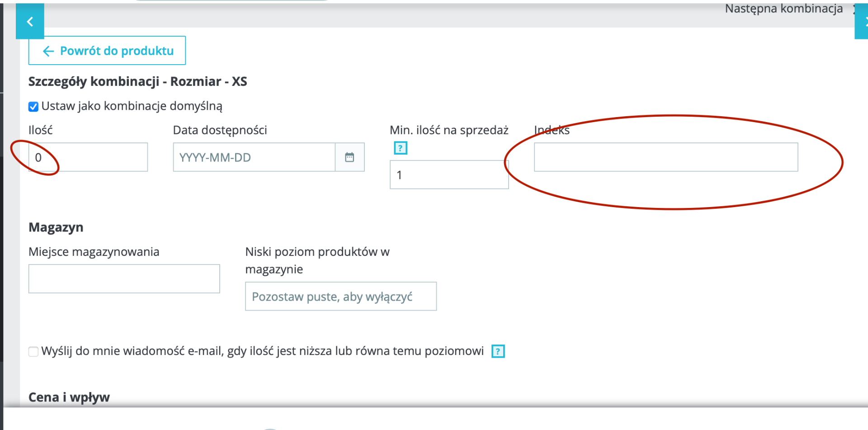The image size is (868, 430).
Task: Focus the Ilość quantity field
Action: tap(88, 157)
